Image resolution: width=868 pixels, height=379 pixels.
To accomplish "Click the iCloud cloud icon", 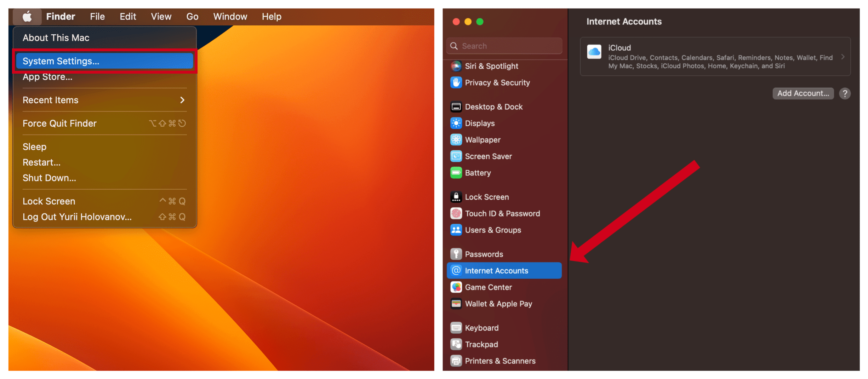I will click(594, 52).
